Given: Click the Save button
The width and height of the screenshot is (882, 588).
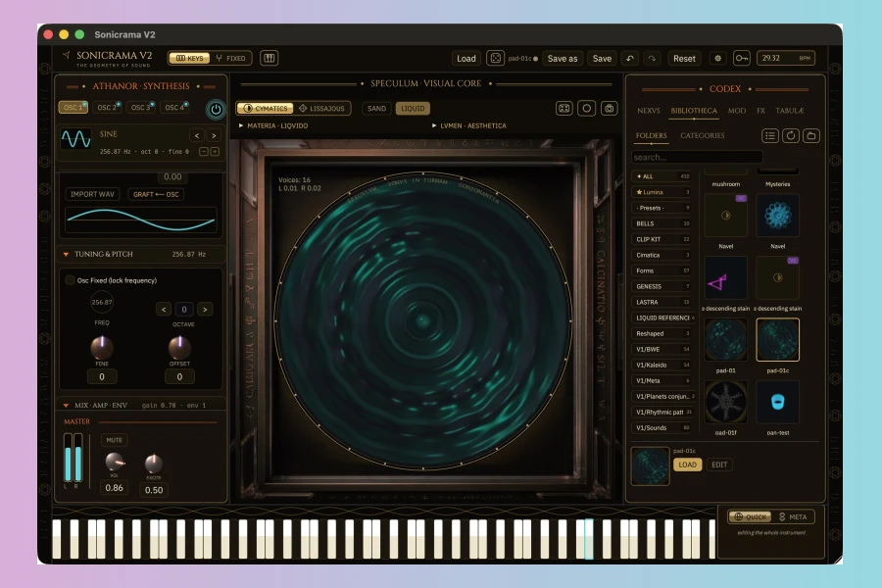Looking at the screenshot, I should 602,59.
